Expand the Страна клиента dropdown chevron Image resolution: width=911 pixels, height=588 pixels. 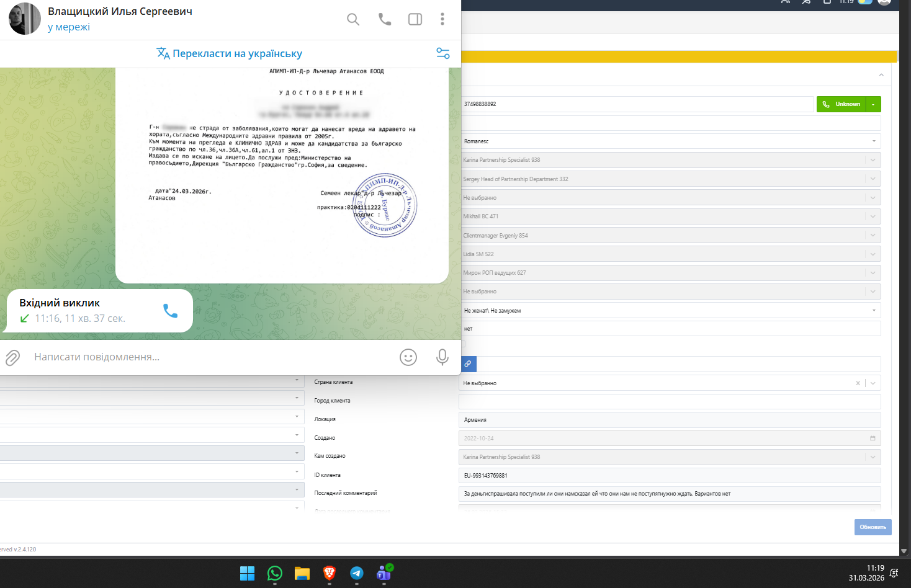tap(873, 383)
